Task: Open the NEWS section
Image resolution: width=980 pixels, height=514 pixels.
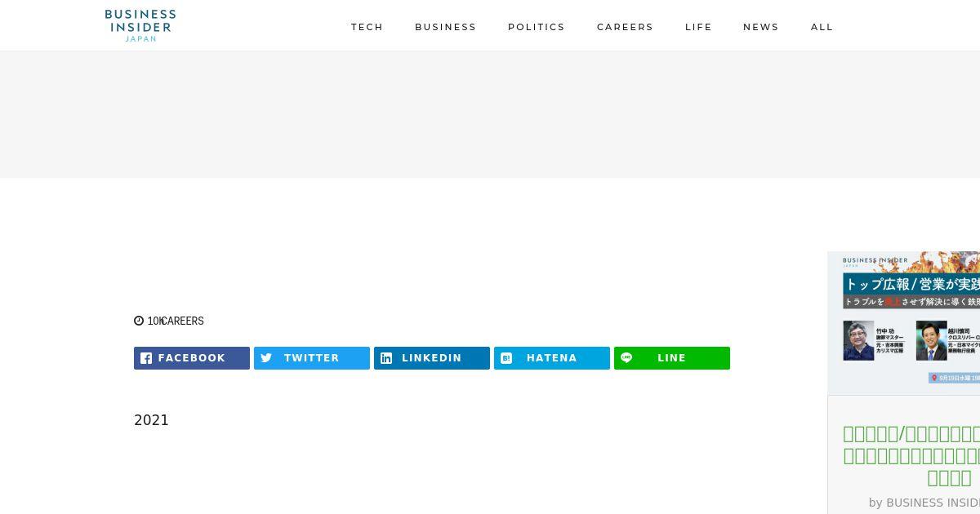Action: [761, 27]
